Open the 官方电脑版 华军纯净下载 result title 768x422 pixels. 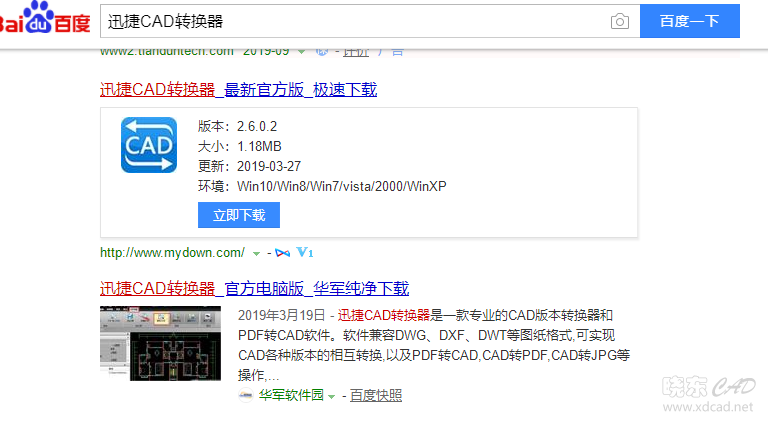(x=254, y=288)
